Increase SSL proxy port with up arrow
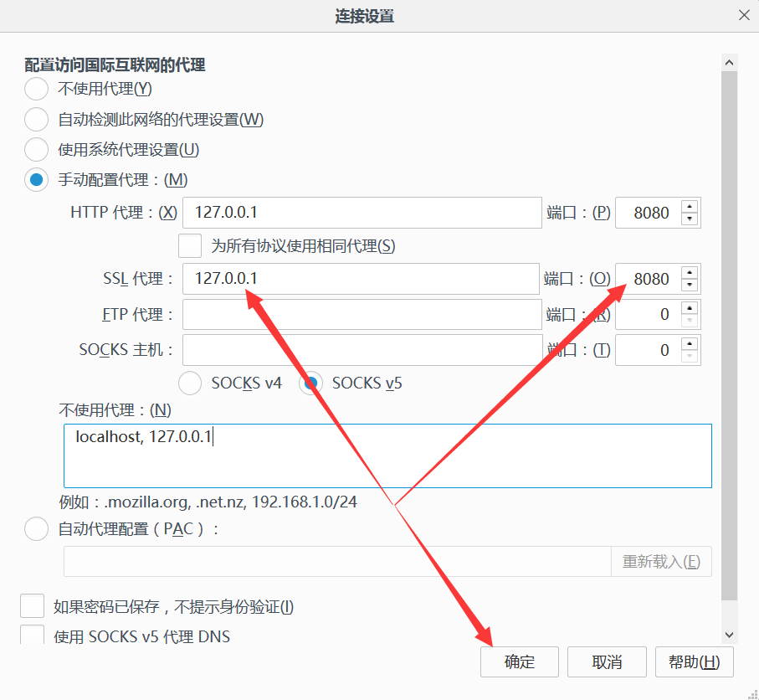 [690, 273]
